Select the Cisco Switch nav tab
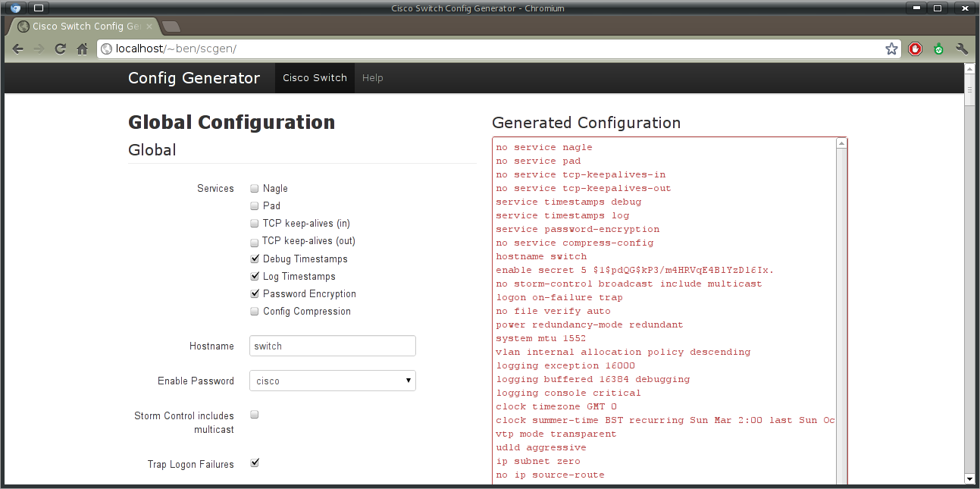Viewport: 980px width, 489px height. (315, 78)
